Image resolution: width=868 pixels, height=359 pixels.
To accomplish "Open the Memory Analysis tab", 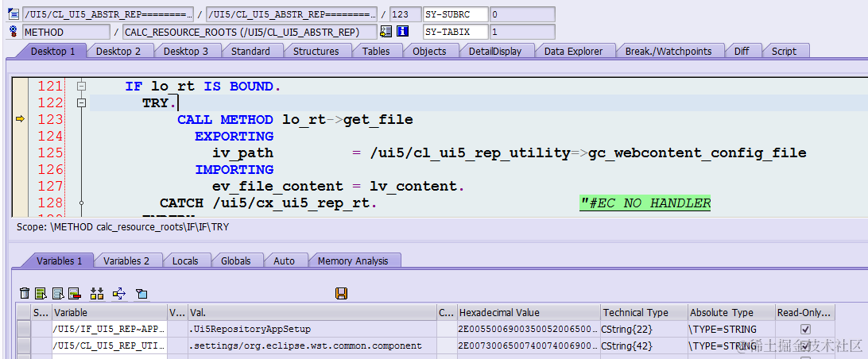I will pyautogui.click(x=353, y=261).
